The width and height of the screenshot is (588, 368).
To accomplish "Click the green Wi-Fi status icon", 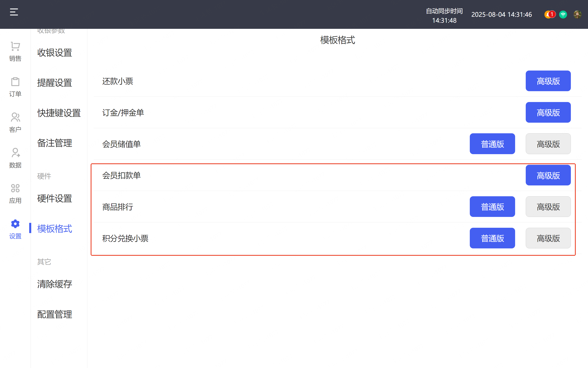I will coord(563,15).
